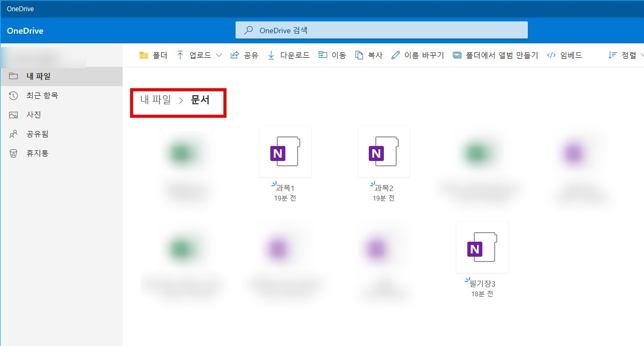Image resolution: width=644 pixels, height=346 pixels.
Task: Click the 과목1 OneNote file thumbnail
Action: pos(285,151)
